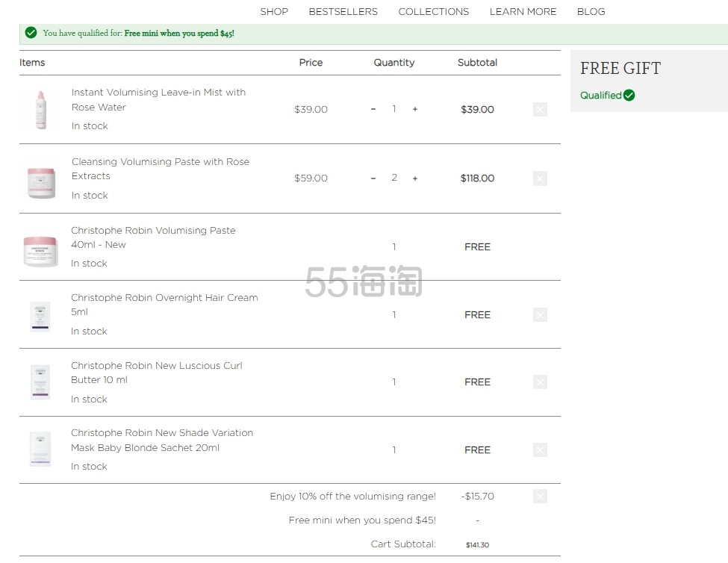Decrease quantity of Instant Volumising Leave-in Mist

pos(373,109)
